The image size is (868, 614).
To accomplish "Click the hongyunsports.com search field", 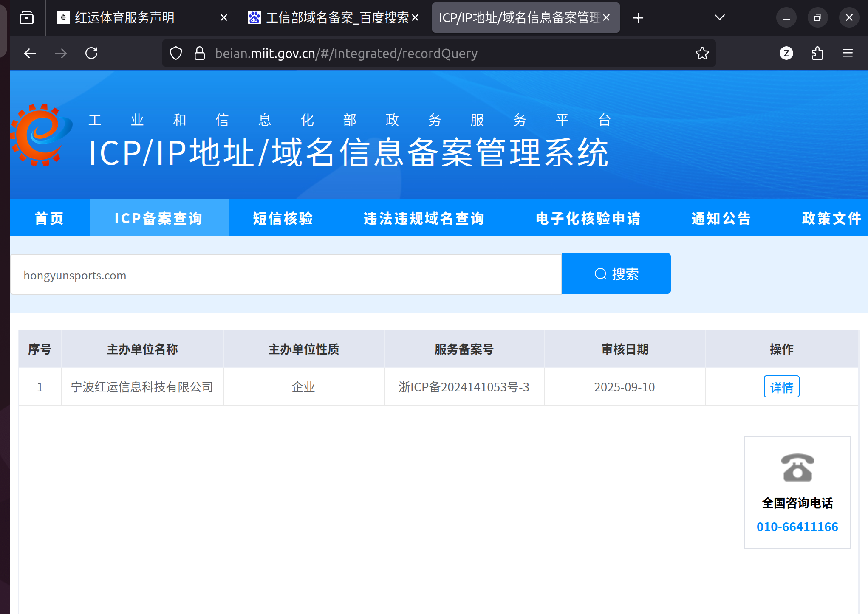I will pyautogui.click(x=286, y=275).
